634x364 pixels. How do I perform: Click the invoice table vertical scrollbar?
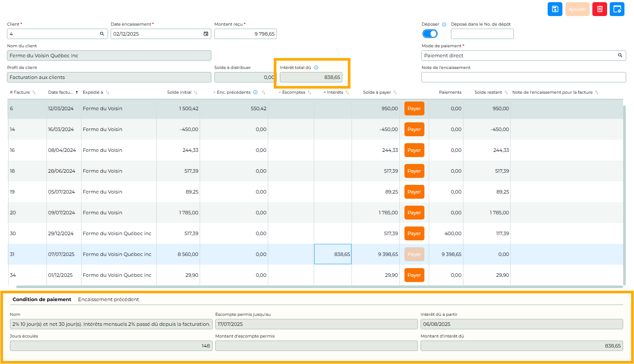(x=624, y=195)
